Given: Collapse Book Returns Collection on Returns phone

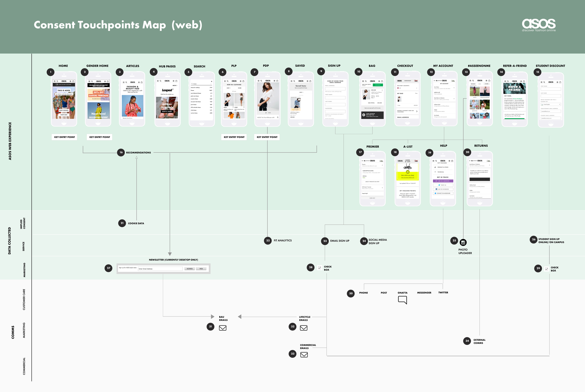Looking at the screenshot, I should [x=490, y=165].
